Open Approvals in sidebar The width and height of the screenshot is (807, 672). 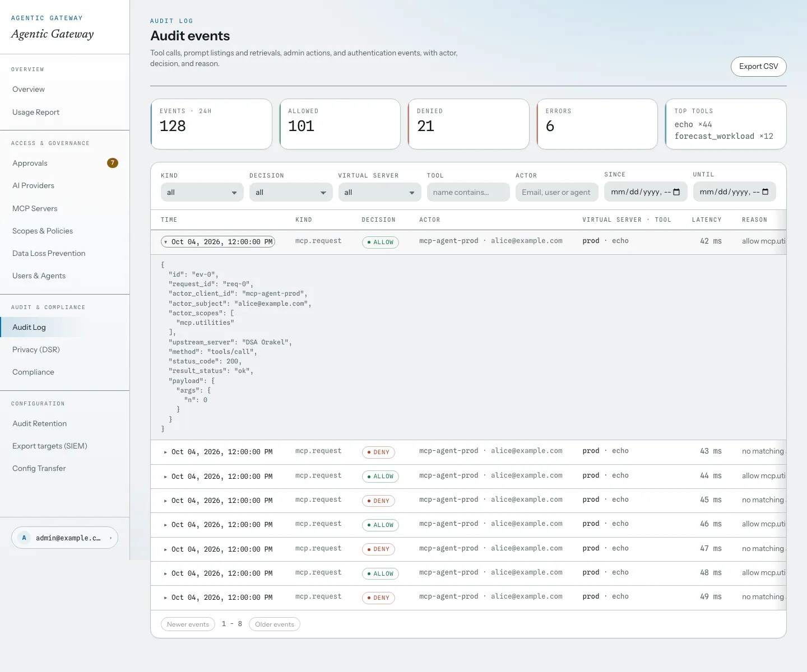tap(65, 163)
